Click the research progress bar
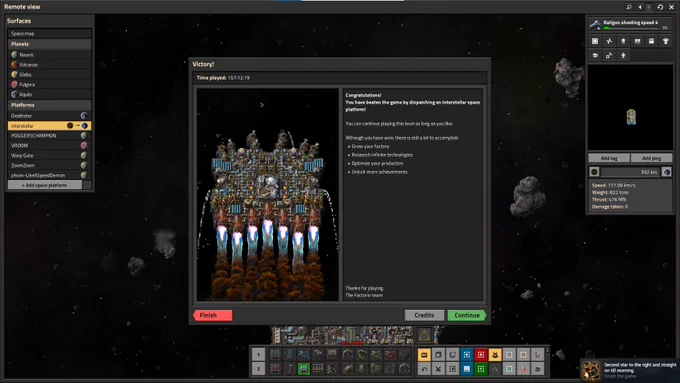Image resolution: width=680 pixels, height=383 pixels. [631, 28]
